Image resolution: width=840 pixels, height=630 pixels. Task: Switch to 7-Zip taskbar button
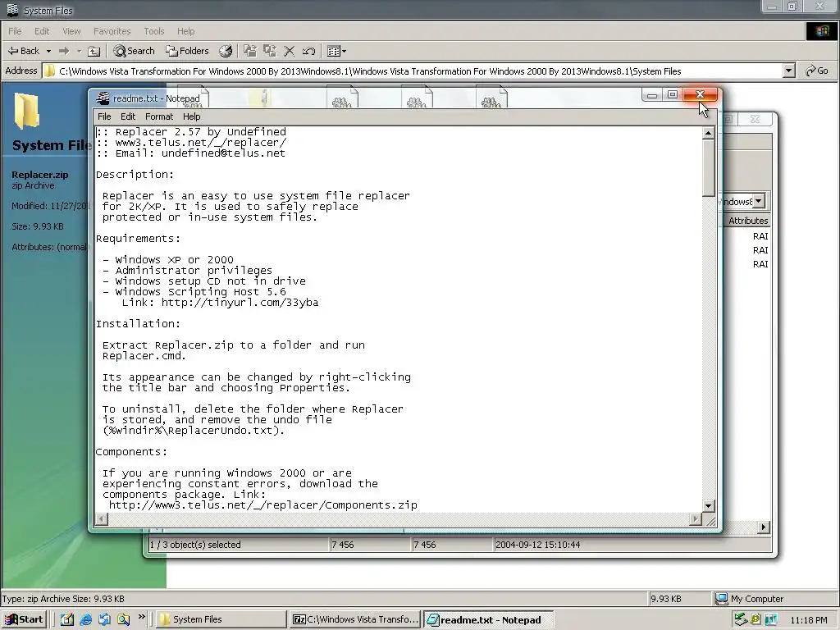pos(355,619)
